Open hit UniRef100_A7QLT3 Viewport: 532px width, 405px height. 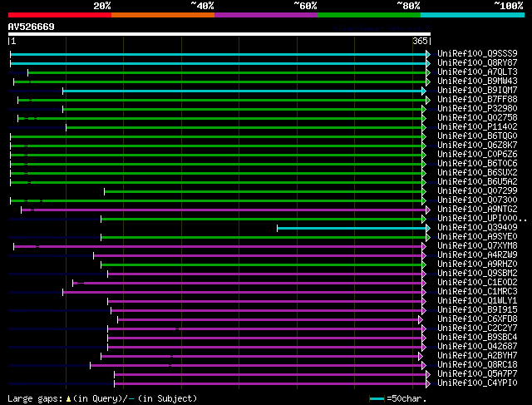[x=477, y=72]
